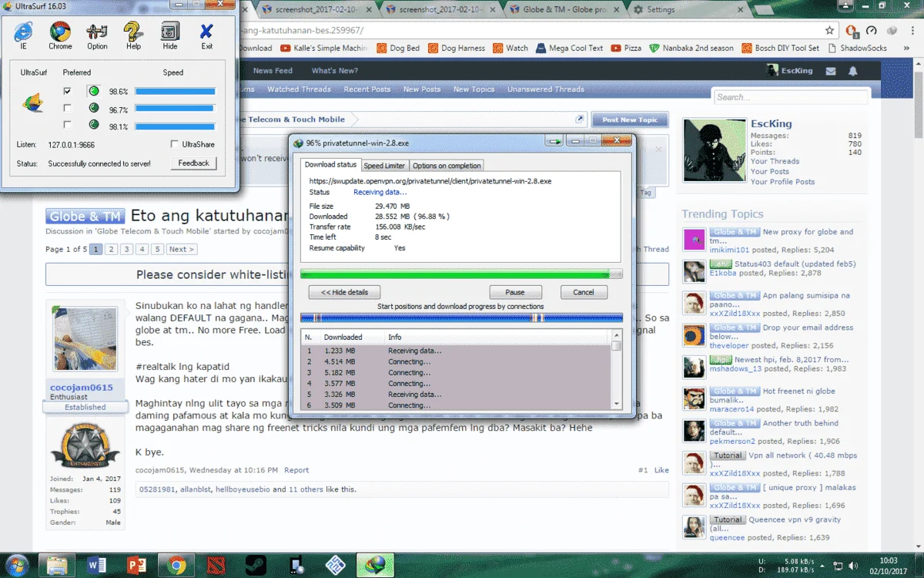Screen dimensions: 924x578
Task: Switch to the Speed Limiter tab
Action: coord(384,166)
